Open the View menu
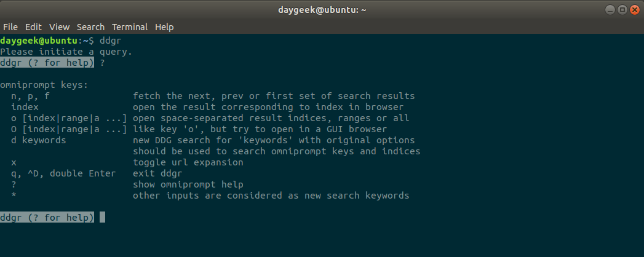Image resolution: width=644 pixels, height=257 pixels. [59, 27]
